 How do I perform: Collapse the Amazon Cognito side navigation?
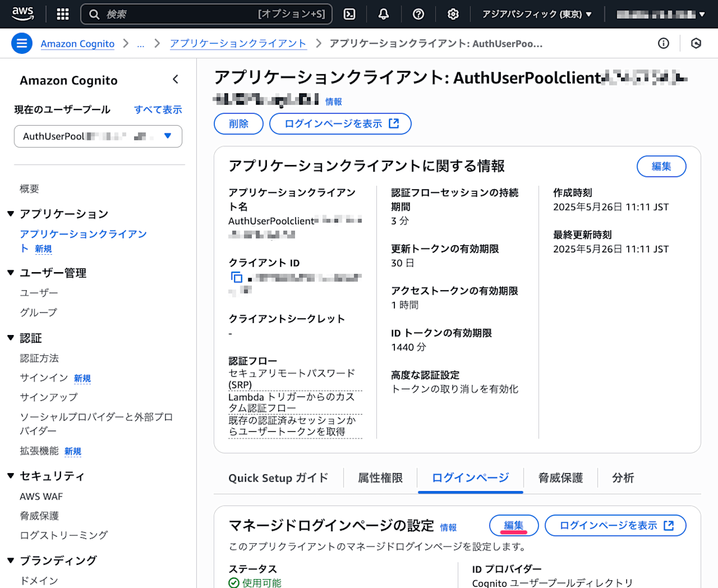point(175,79)
